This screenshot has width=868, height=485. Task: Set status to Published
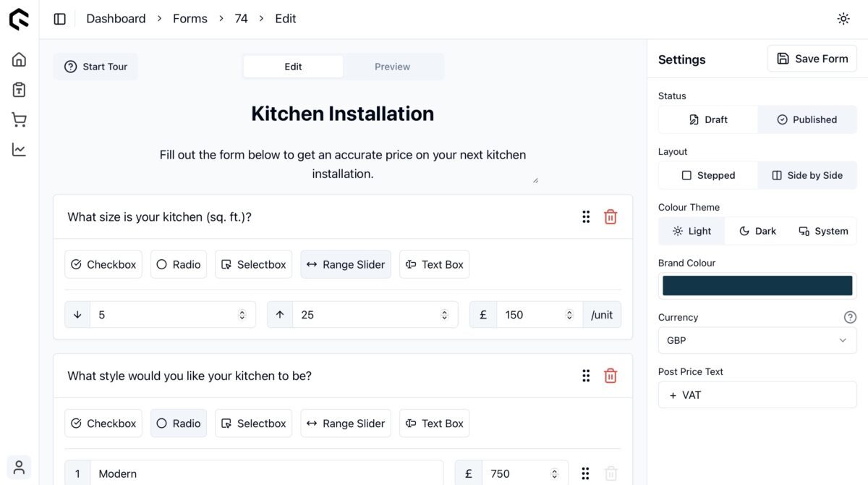coord(807,119)
